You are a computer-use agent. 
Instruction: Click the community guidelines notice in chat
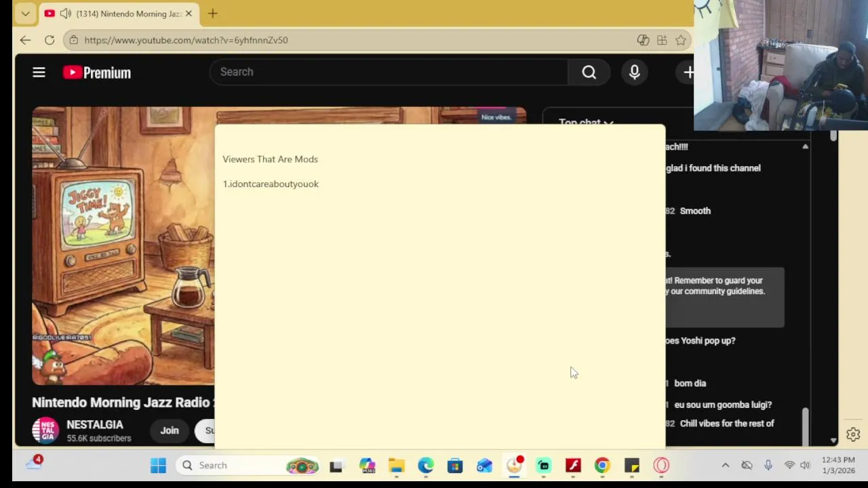click(725, 297)
